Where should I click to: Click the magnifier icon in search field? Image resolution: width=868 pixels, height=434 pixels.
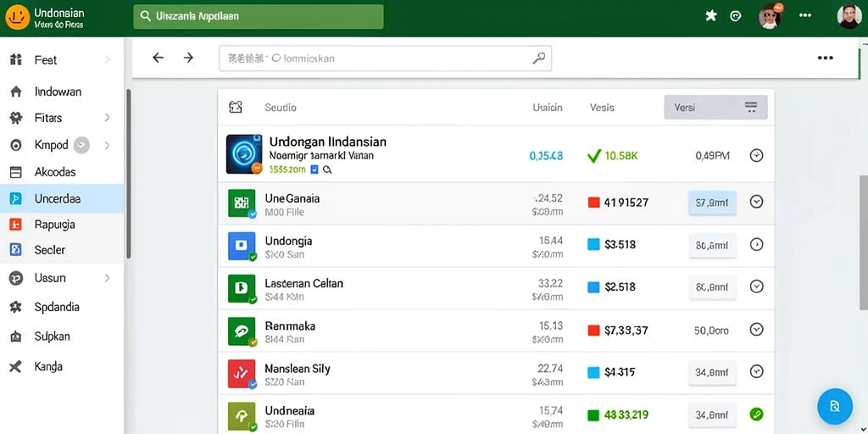(538, 58)
